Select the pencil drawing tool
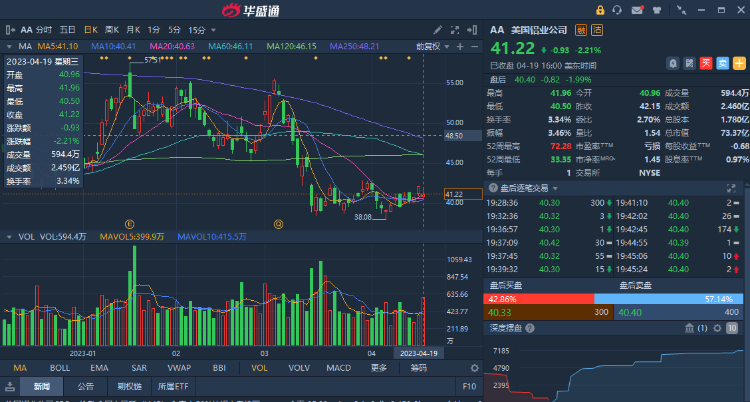The height and width of the screenshot is (402, 750). 437,30
